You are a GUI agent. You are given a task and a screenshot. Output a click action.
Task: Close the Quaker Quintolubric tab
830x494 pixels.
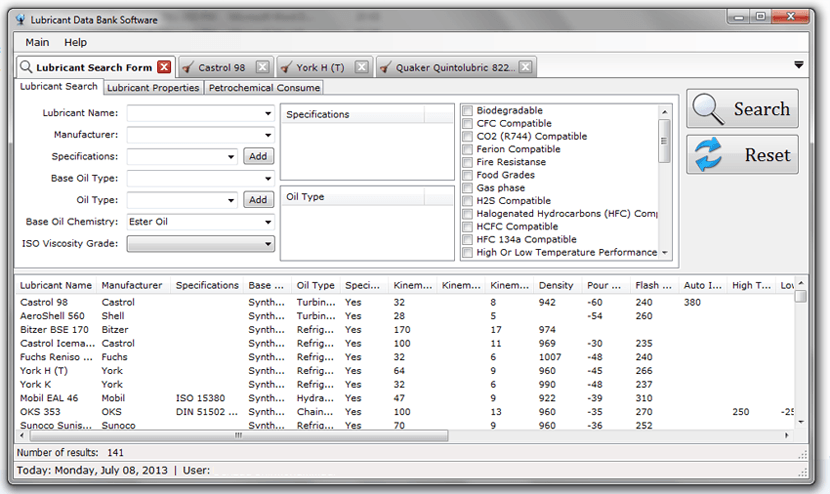(525, 67)
